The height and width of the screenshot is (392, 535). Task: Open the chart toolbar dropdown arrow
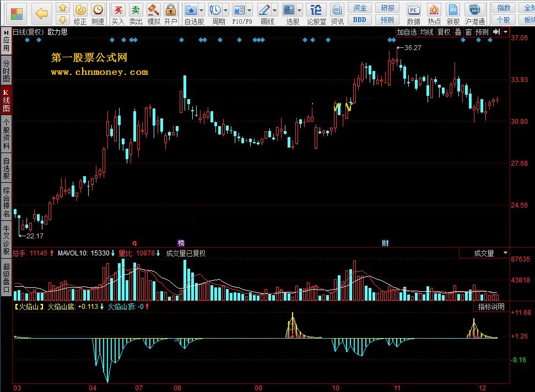point(506,32)
